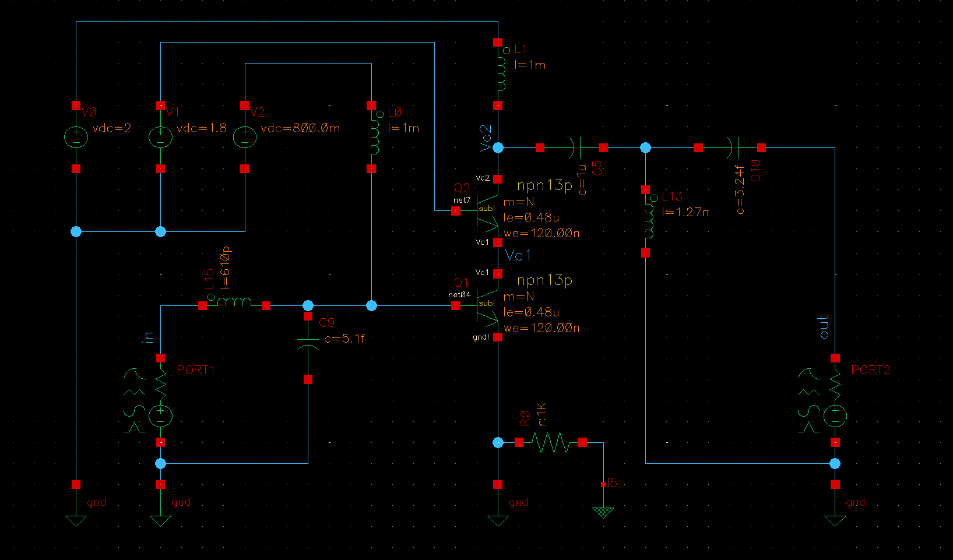The height and width of the screenshot is (560, 953).
Task: Click the hatched ground symbol labeled I5
Action: [x=603, y=512]
